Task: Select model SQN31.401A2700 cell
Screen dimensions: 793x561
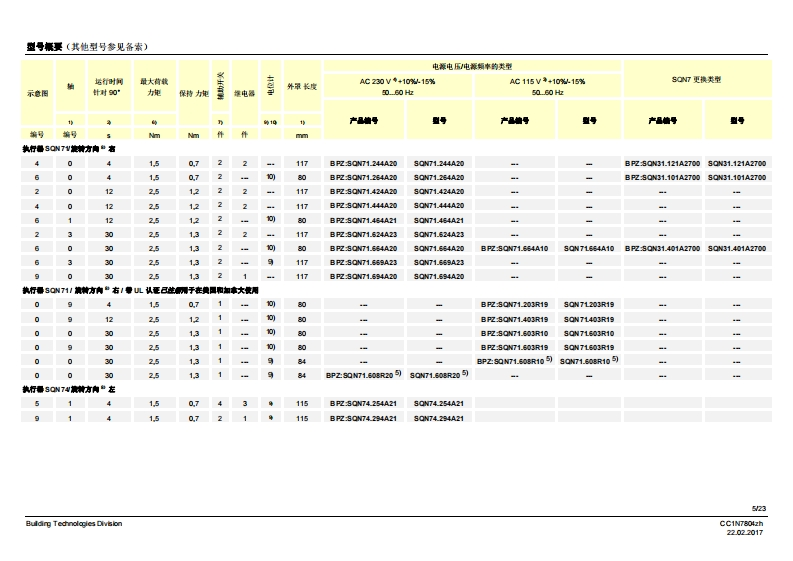Action: (x=736, y=247)
